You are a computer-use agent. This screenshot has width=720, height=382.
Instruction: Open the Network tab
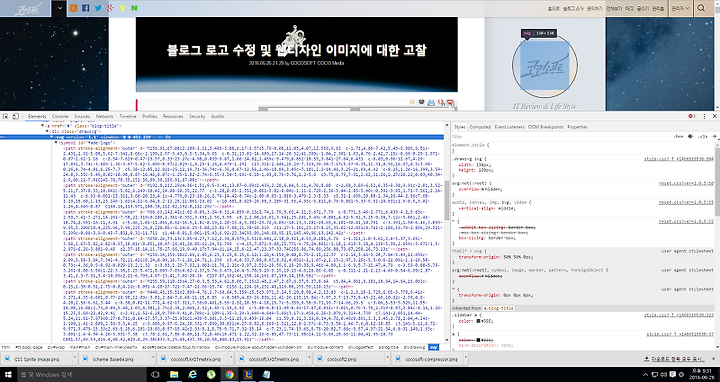click(104, 116)
